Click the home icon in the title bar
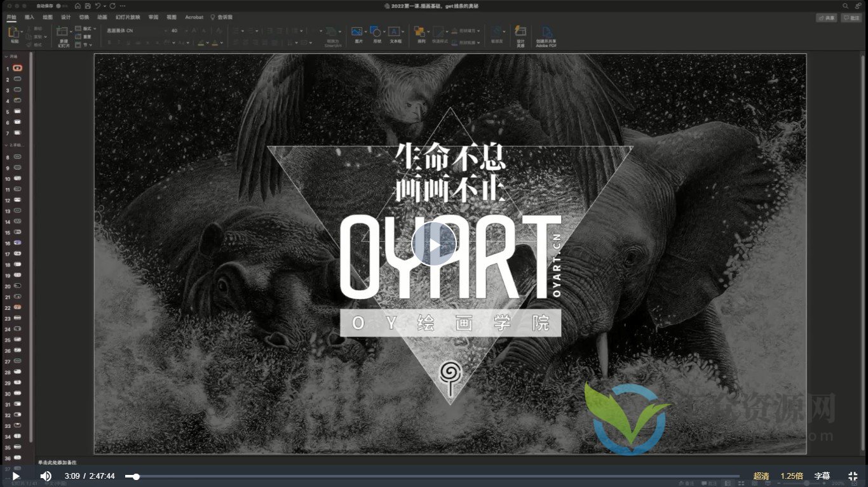 78,6
